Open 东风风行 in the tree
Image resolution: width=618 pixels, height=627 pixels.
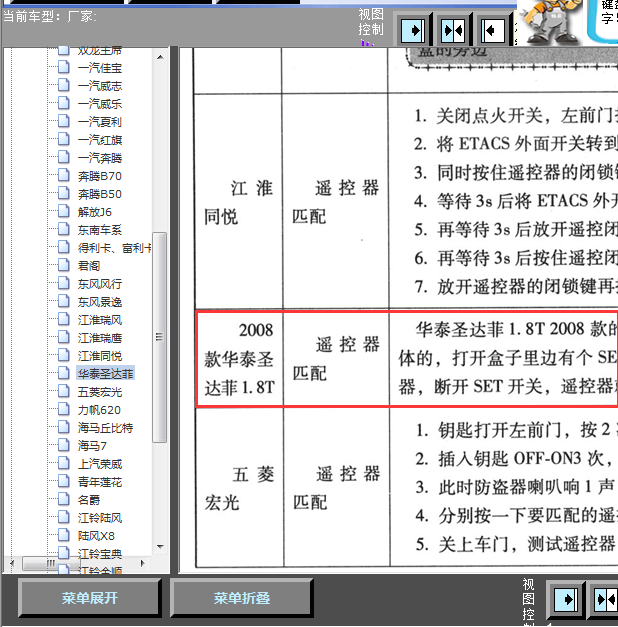(x=100, y=284)
